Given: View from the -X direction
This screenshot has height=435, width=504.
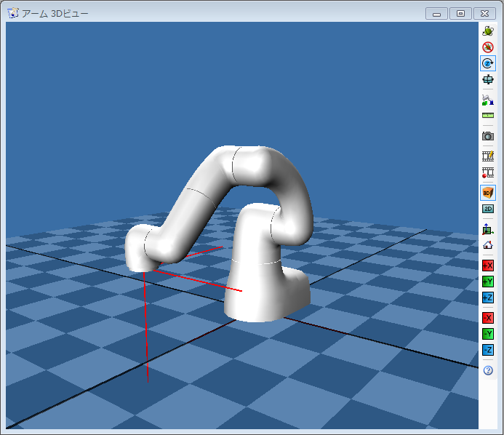Looking at the screenshot, I should tap(488, 318).
